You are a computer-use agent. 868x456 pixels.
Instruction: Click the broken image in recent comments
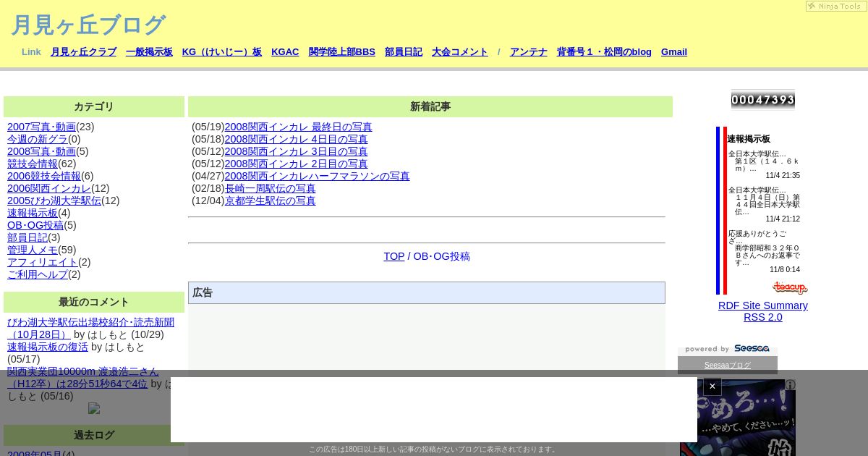[x=94, y=408]
